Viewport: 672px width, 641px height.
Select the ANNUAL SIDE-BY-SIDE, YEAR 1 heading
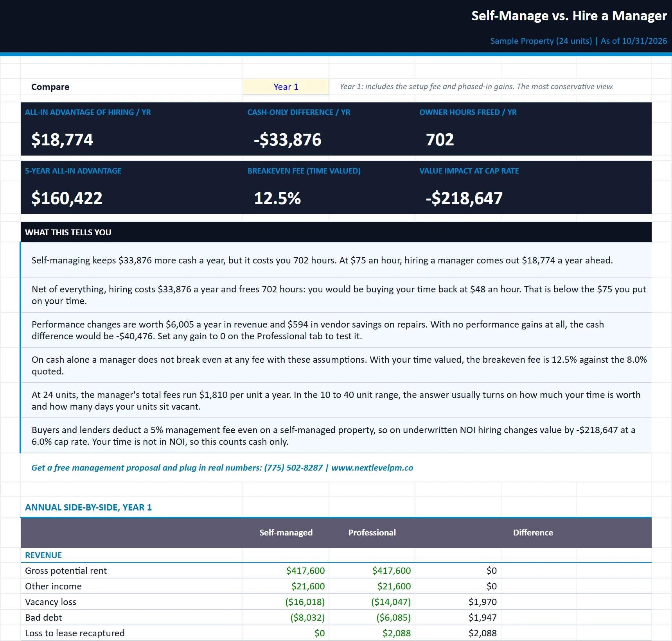point(88,507)
